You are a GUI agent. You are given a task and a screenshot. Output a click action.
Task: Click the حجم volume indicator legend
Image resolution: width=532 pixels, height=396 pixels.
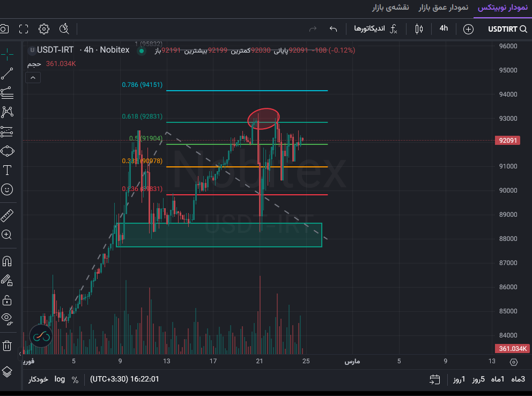pos(34,64)
